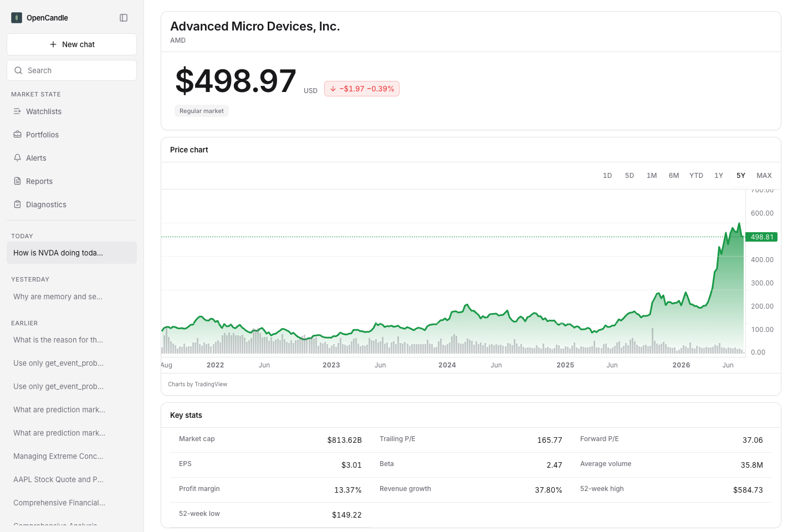Click the Reports document icon
Image resolution: width=798 pixels, height=532 pixels.
(x=17, y=181)
